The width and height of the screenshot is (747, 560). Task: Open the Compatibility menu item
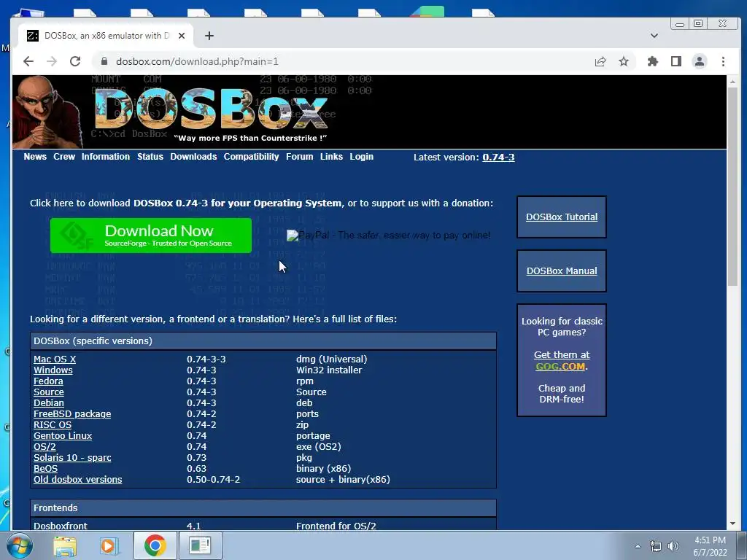point(251,157)
